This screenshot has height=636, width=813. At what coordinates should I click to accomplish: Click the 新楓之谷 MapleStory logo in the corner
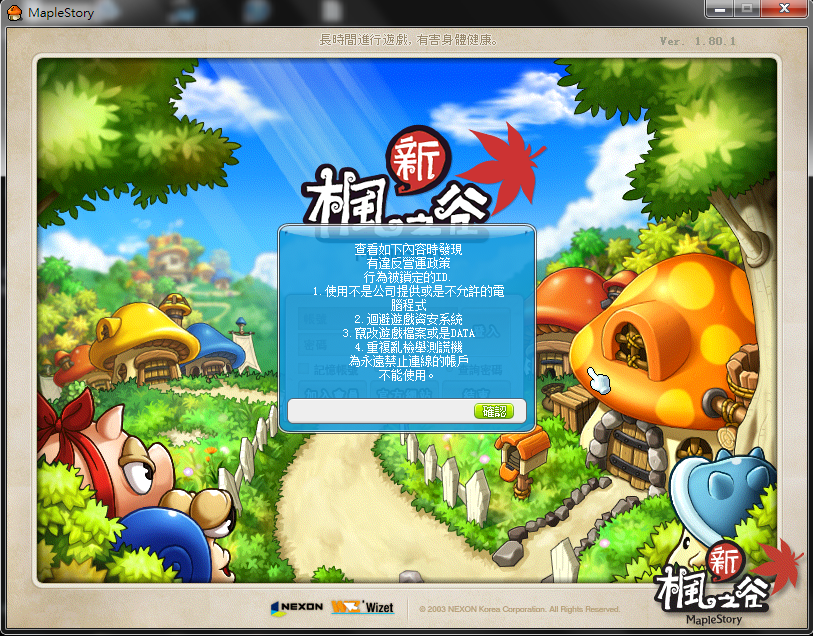pyautogui.click(x=730, y=581)
